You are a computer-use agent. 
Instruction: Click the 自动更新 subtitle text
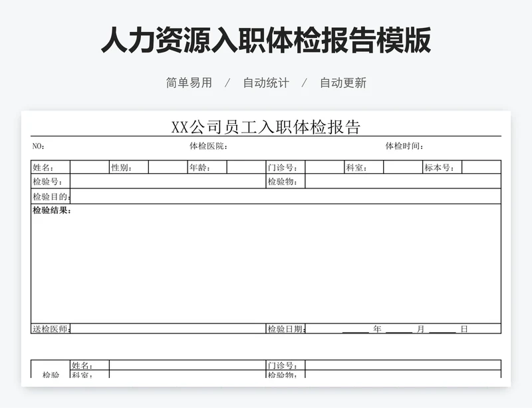point(343,83)
